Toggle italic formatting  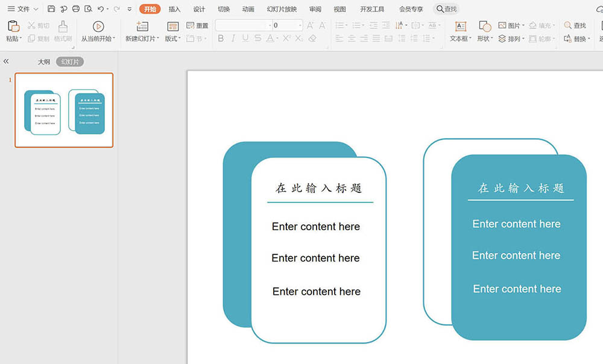[233, 39]
